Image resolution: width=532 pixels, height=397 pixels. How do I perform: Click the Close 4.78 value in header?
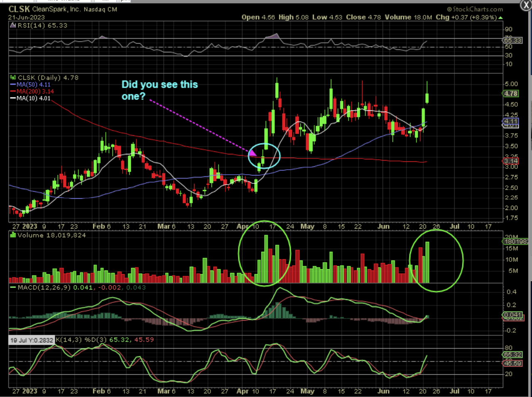(363, 17)
